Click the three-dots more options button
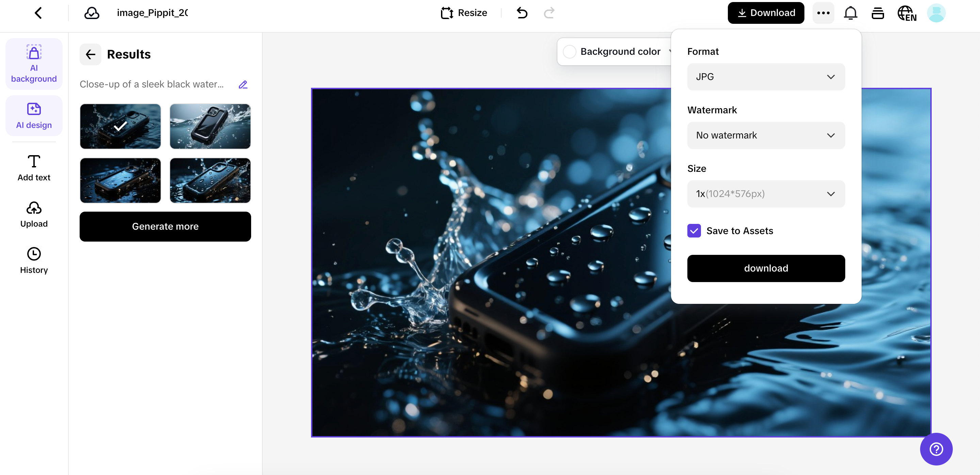This screenshot has width=980, height=475. coord(823,13)
